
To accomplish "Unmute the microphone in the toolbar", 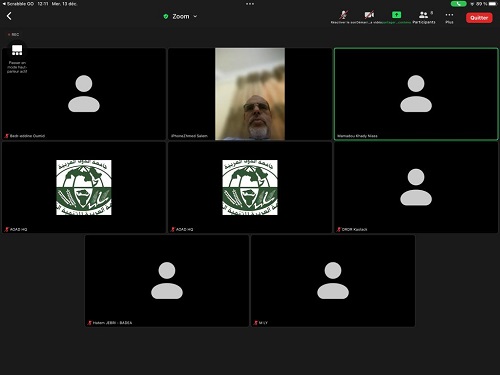I will tap(344, 17).
